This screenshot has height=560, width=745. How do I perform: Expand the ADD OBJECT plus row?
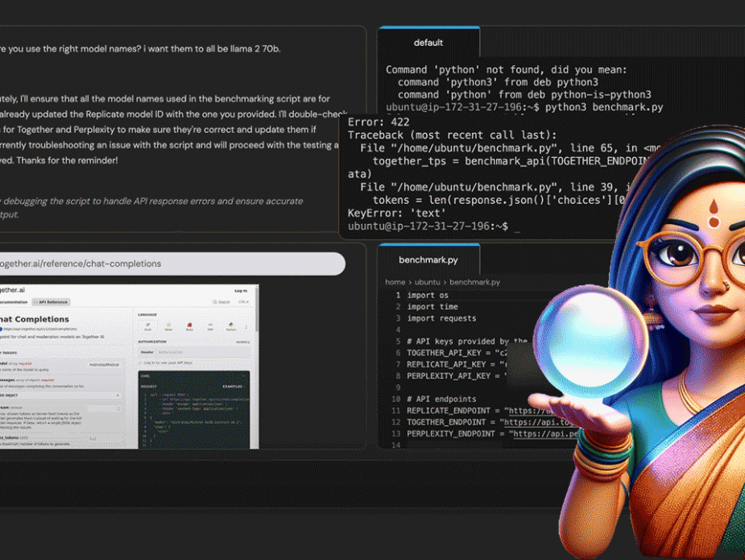click(x=61, y=396)
